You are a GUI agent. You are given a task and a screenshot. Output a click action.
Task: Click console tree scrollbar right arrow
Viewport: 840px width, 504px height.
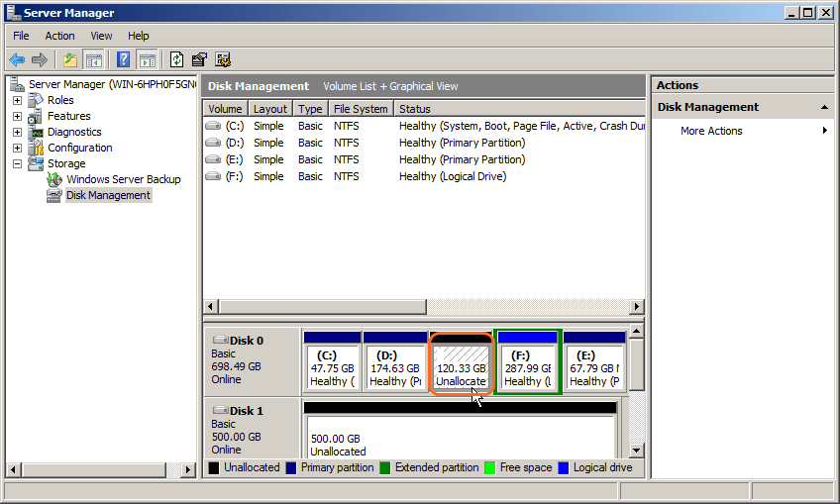(187, 470)
